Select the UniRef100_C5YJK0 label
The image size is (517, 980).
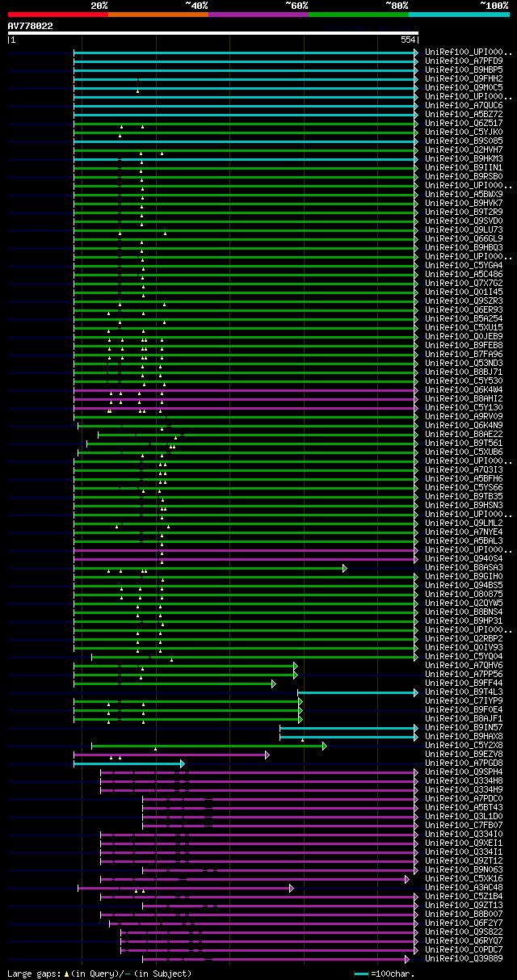coord(464,132)
